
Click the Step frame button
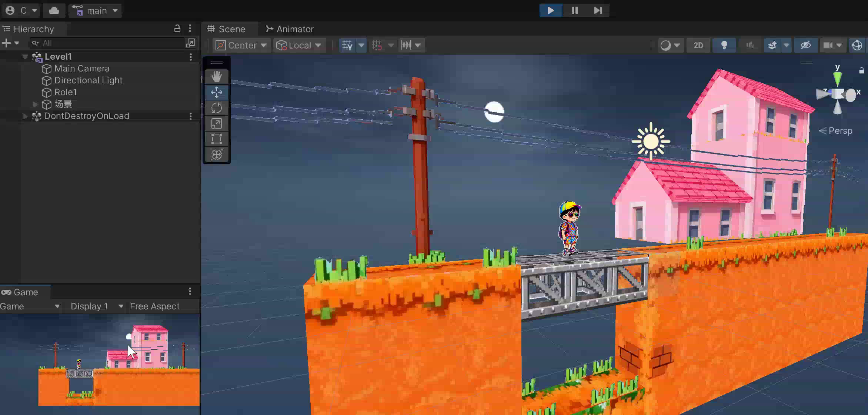598,10
